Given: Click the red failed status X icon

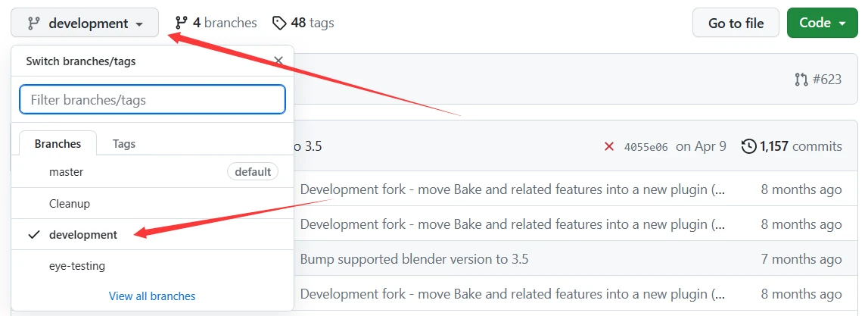Looking at the screenshot, I should 609,146.
